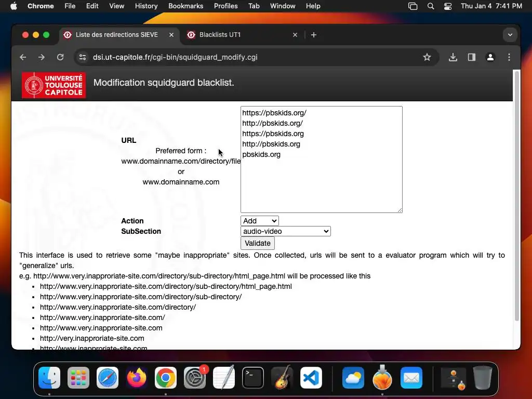This screenshot has width=532, height=399.
Task: Open the View menu
Action: pyautogui.click(x=117, y=6)
